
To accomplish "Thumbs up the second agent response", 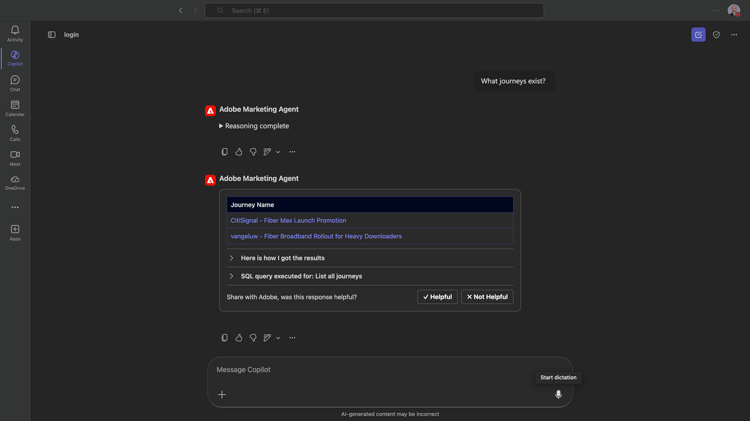I will coord(239,338).
